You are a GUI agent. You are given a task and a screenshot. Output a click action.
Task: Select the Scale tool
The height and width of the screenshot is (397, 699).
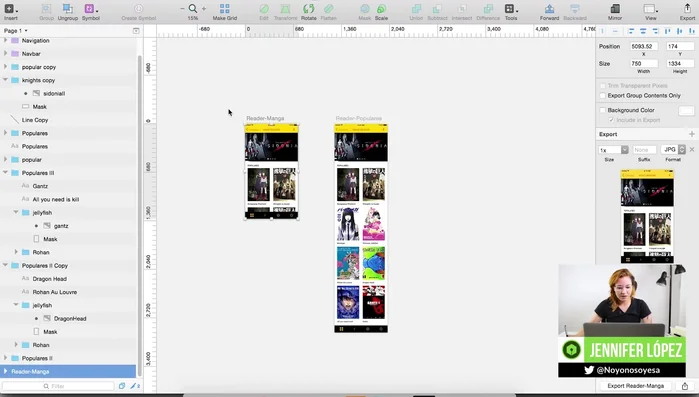coord(381,12)
